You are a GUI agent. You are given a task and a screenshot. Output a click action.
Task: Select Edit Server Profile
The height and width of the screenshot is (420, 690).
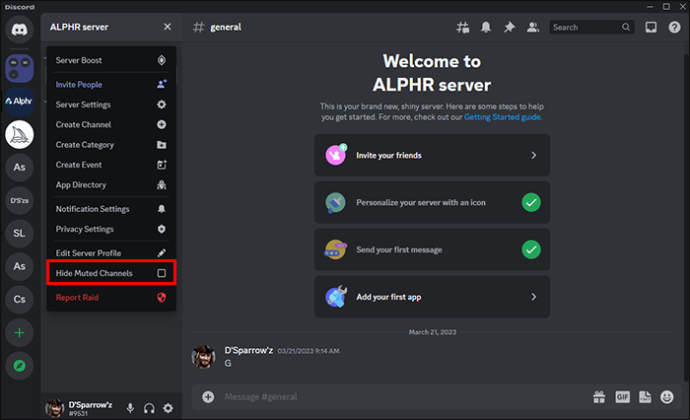click(x=111, y=253)
